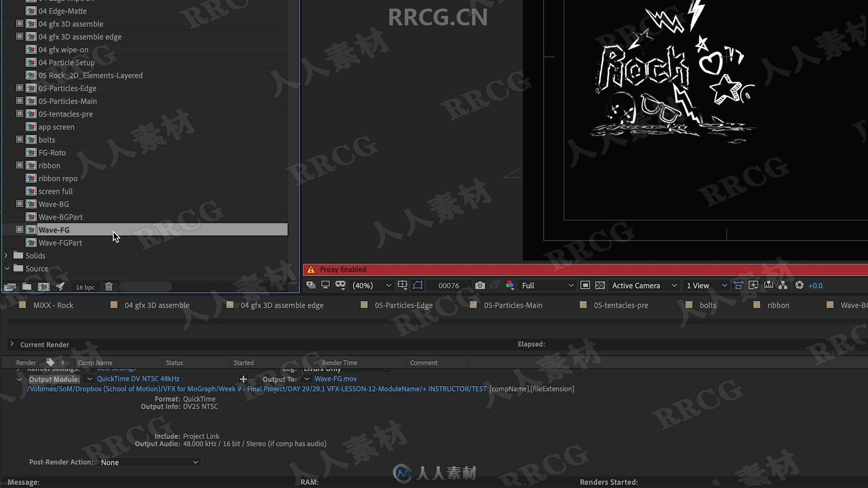This screenshot has height=488, width=868.
Task: Open Output Module QuickTime DV NTSC dropdown
Action: [90, 379]
